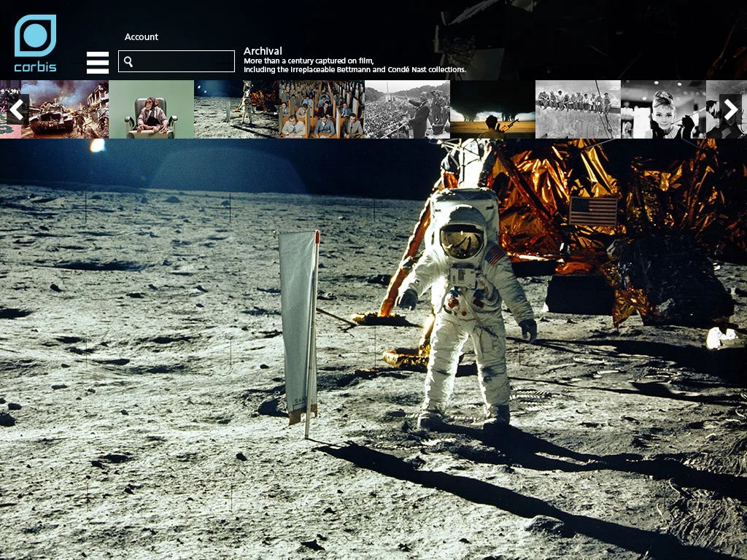
Task: Select the Audrey Hepburn thumbnail
Action: tap(663, 109)
